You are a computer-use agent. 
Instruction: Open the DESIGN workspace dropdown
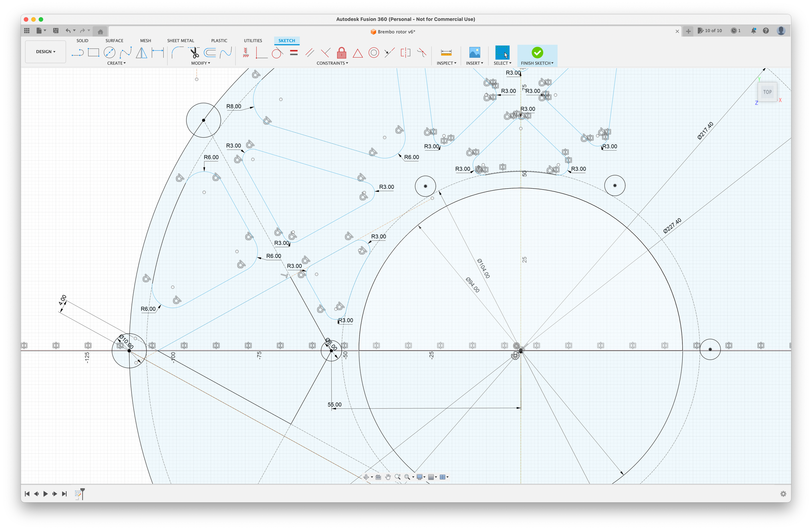click(45, 52)
